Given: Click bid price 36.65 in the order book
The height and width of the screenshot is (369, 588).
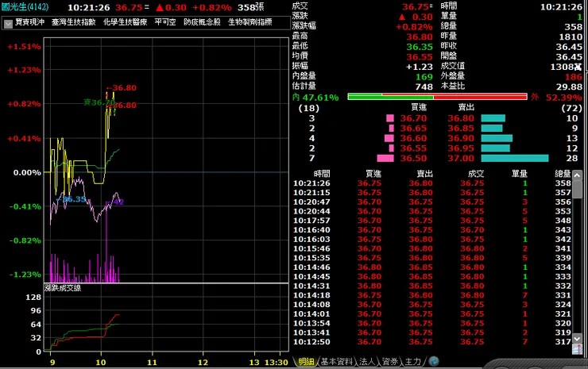Looking at the screenshot, I should coord(413,128).
